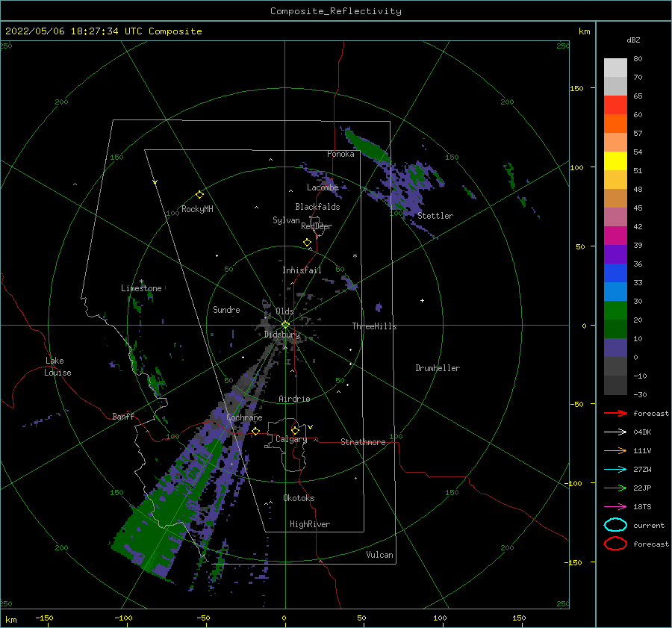Screen dimensions: 672x628
Task: Click the asterisk marker above Limestone
Action: (141, 282)
